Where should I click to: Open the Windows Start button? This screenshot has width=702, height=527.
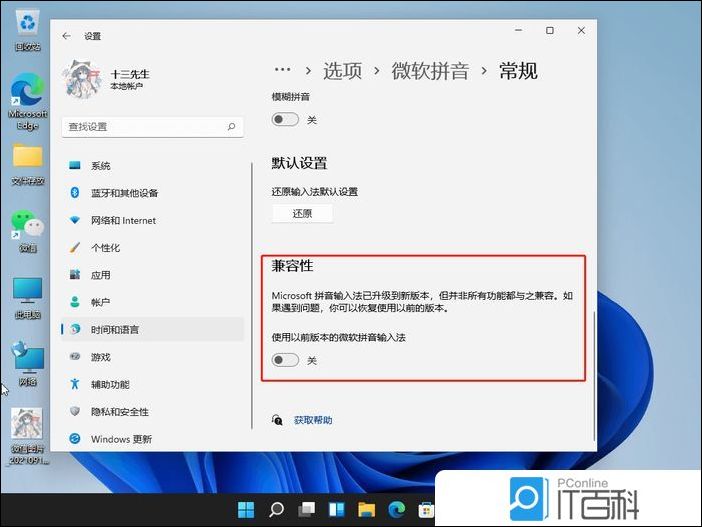click(246, 510)
